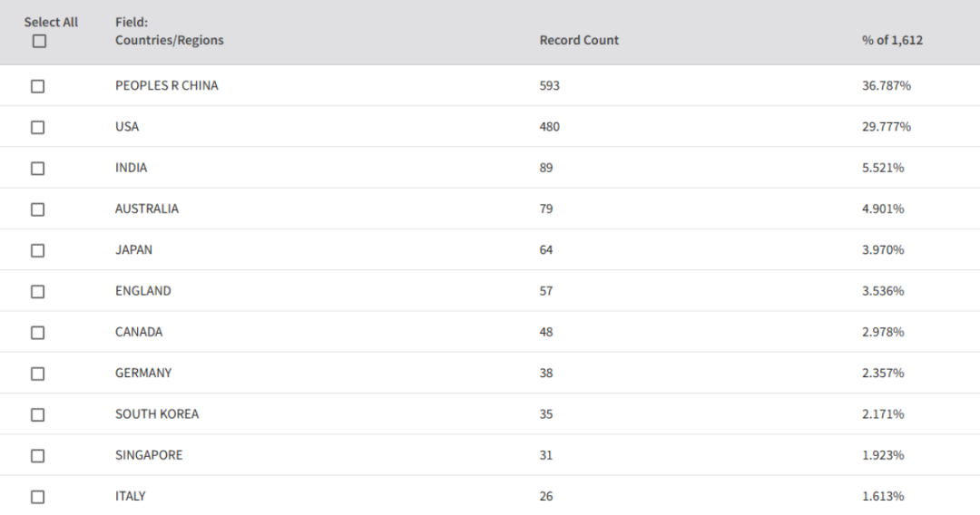This screenshot has height=515, width=980.
Task: Check the CANADA row checkbox
Action: click(37, 333)
